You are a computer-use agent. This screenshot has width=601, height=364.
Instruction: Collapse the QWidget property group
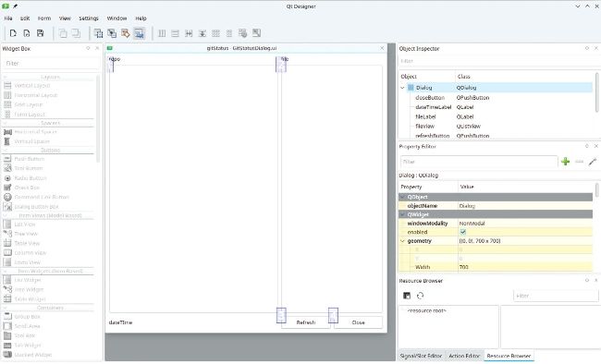[x=402, y=214]
